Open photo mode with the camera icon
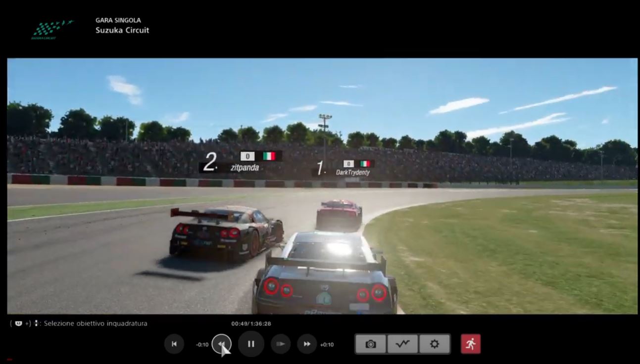The width and height of the screenshot is (640, 364). coord(371,344)
